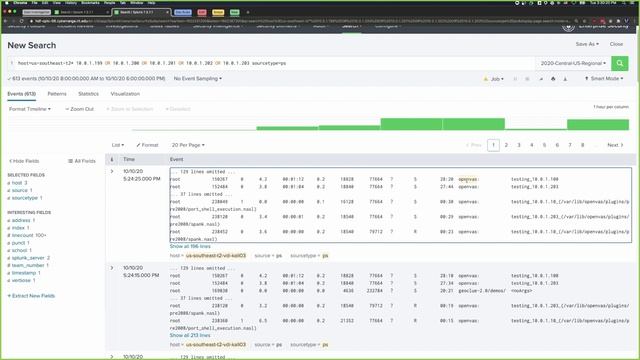Switch to the Visualization tab
The width and height of the screenshot is (640, 360).
click(x=125, y=94)
